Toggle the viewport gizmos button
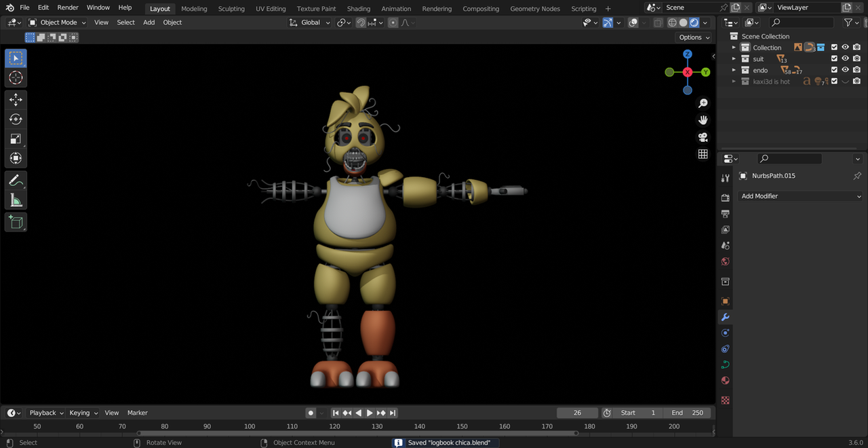868x448 pixels. click(x=608, y=22)
